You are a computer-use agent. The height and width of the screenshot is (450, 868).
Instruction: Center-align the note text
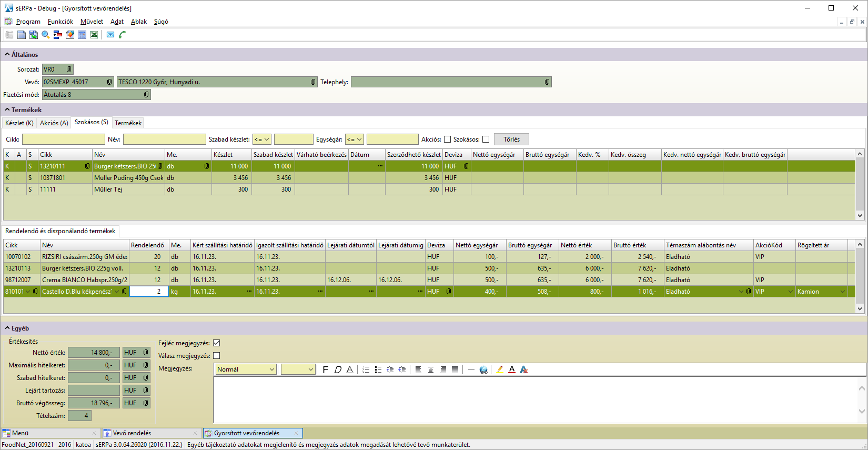click(x=431, y=369)
